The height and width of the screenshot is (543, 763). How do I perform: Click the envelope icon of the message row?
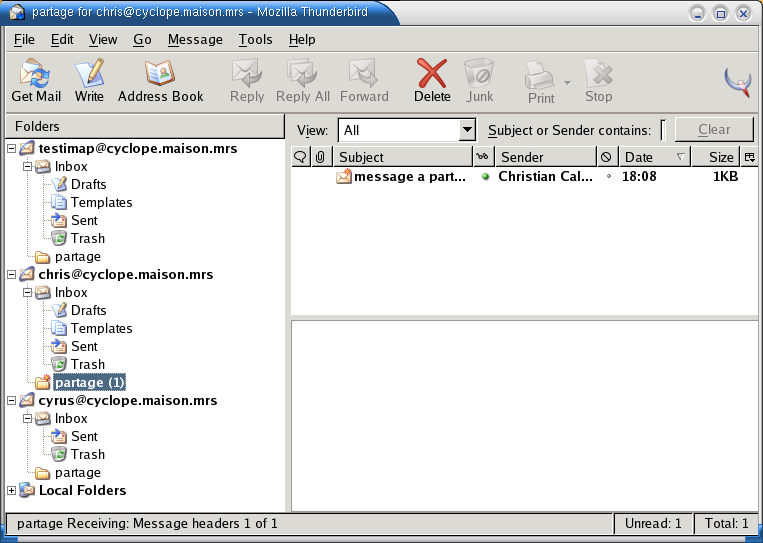point(344,176)
